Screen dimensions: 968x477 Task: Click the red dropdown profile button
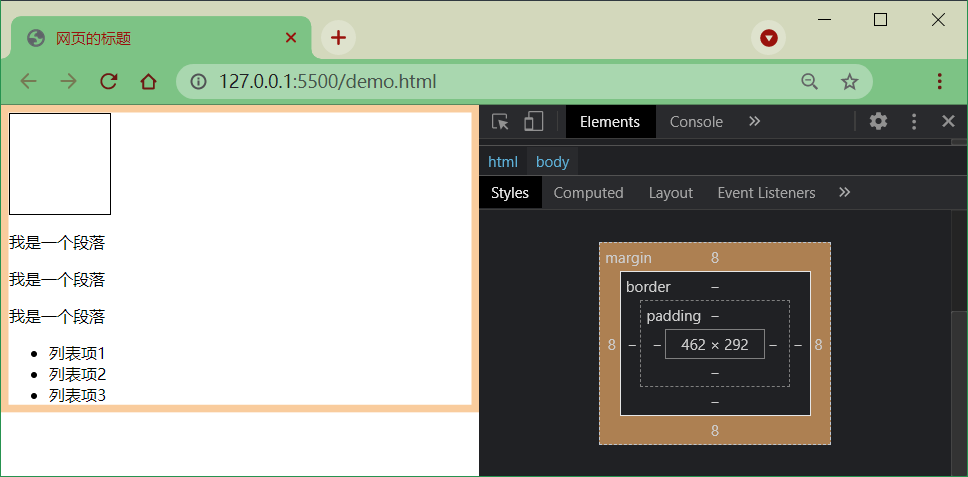769,38
